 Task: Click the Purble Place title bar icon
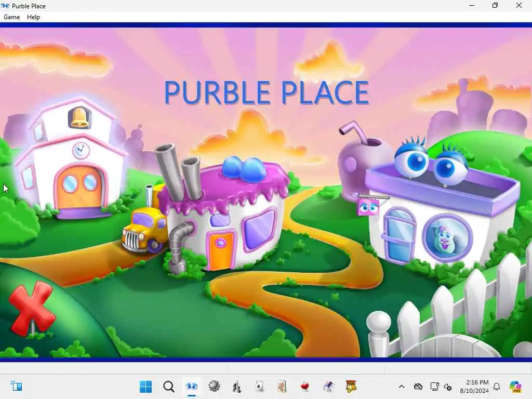(5, 6)
